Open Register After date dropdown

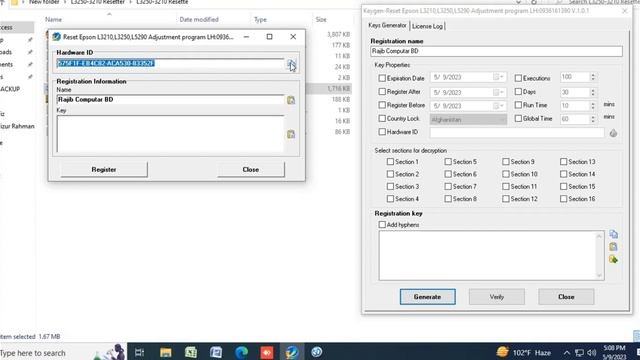click(499, 92)
